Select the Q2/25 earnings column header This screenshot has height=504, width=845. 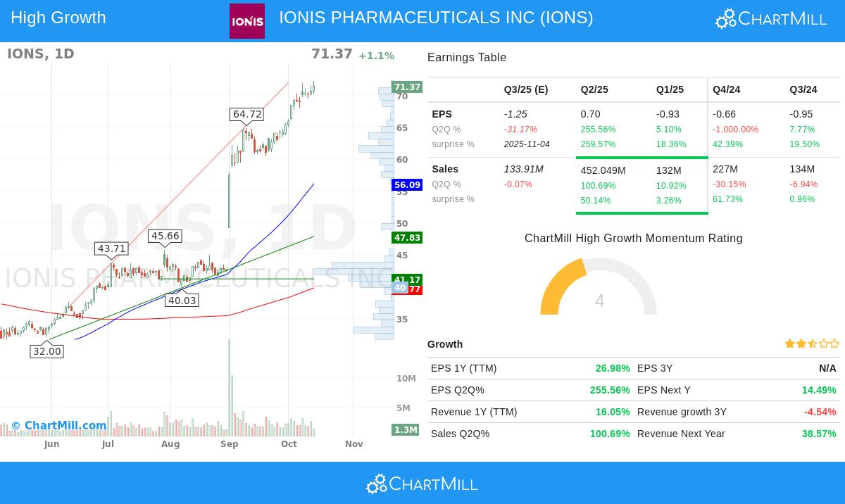pyautogui.click(x=594, y=89)
